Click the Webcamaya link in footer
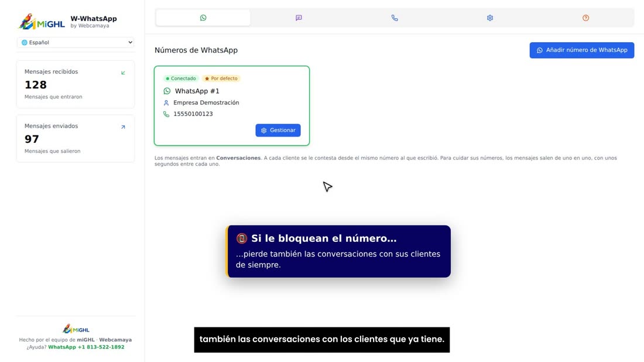This screenshot has width=644, height=362. pyautogui.click(x=115, y=340)
